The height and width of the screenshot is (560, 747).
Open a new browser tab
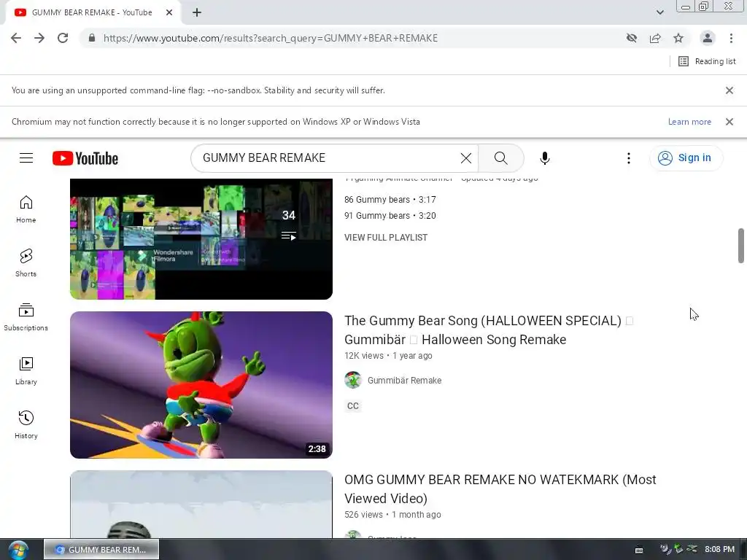(197, 12)
